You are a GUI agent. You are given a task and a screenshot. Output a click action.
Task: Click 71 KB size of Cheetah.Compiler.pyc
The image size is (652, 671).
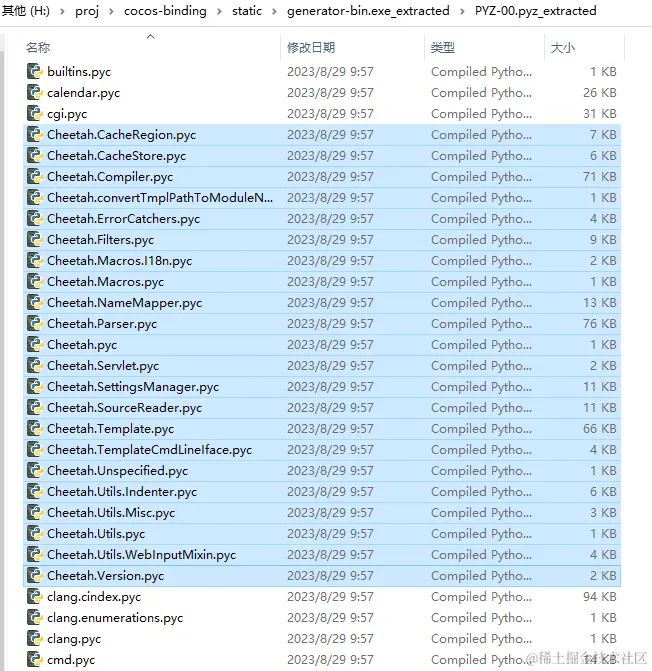[x=600, y=177]
